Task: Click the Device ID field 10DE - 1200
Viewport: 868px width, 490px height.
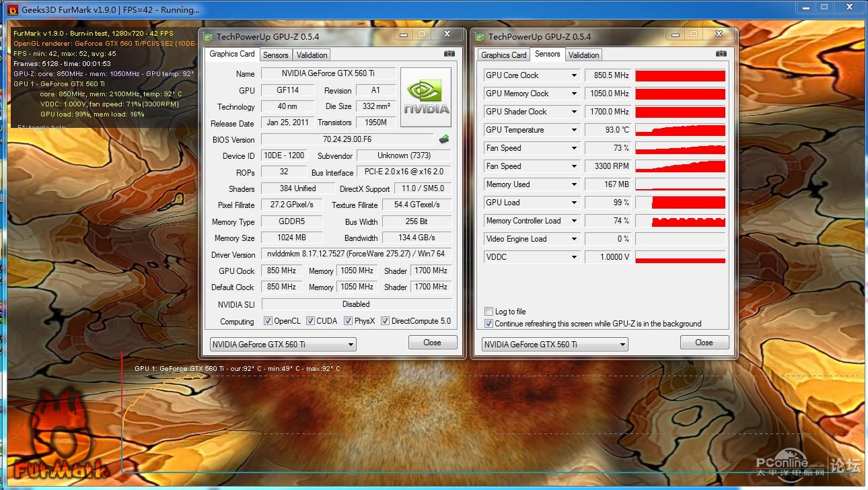Action: pyautogui.click(x=283, y=155)
